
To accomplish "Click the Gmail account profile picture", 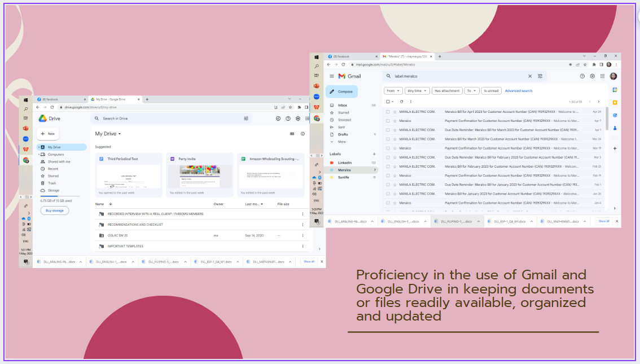I will (x=613, y=76).
